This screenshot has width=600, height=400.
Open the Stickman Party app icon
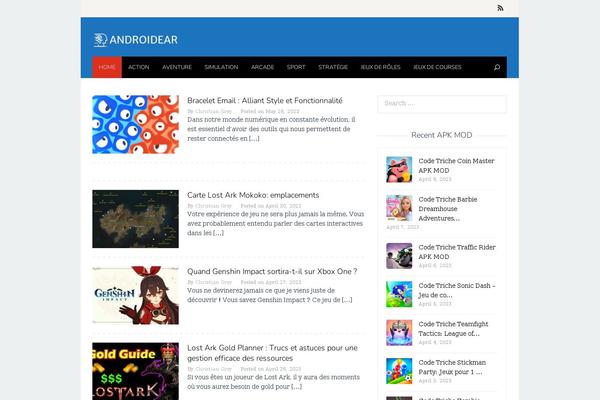click(x=399, y=371)
